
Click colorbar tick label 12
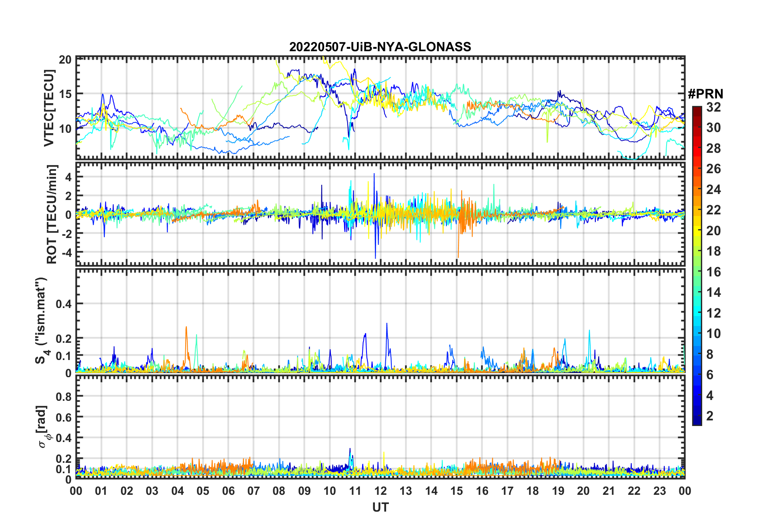click(x=713, y=313)
